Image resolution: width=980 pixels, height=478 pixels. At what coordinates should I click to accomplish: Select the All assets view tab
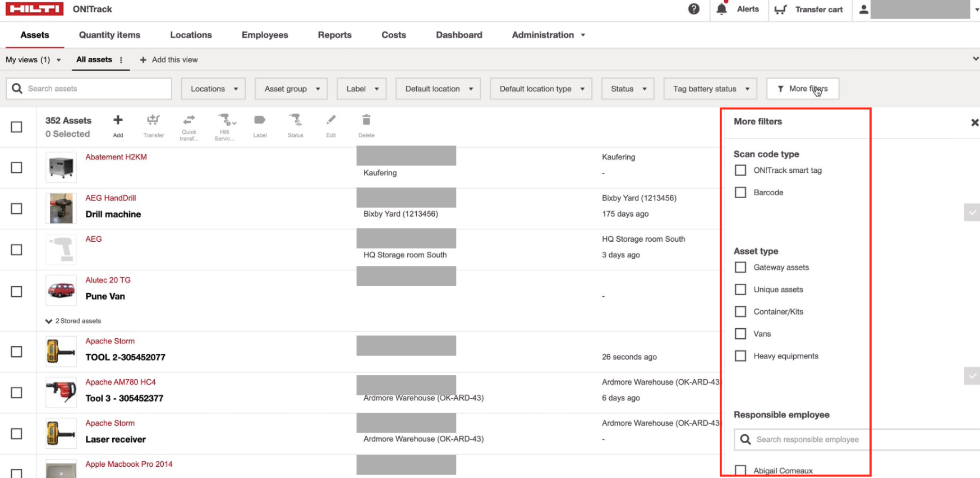(94, 59)
